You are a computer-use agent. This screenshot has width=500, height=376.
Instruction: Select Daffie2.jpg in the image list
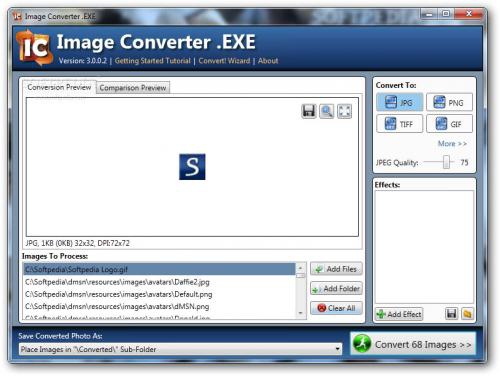pyautogui.click(x=159, y=282)
